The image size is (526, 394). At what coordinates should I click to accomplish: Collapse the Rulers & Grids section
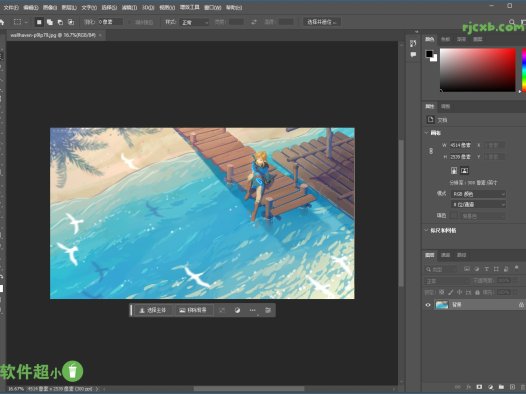[x=427, y=230]
